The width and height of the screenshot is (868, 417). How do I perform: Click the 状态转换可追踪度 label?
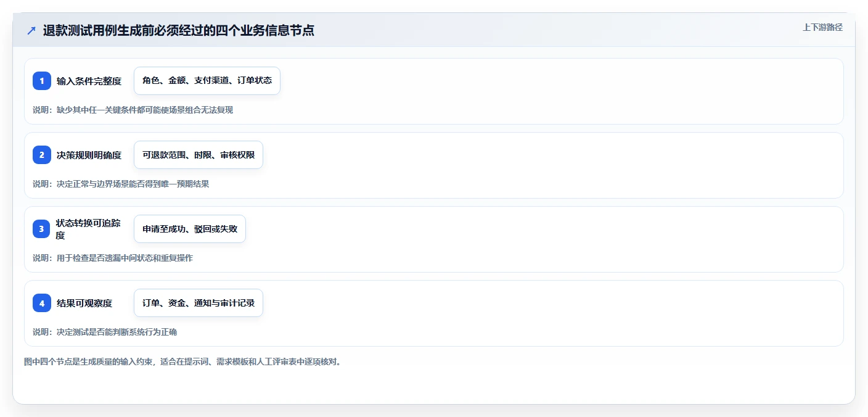[x=89, y=229]
